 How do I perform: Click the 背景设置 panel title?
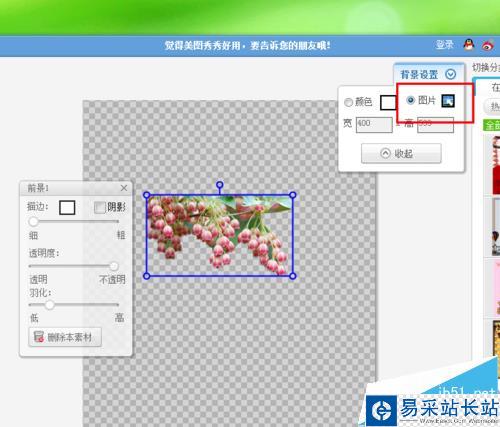click(x=419, y=74)
